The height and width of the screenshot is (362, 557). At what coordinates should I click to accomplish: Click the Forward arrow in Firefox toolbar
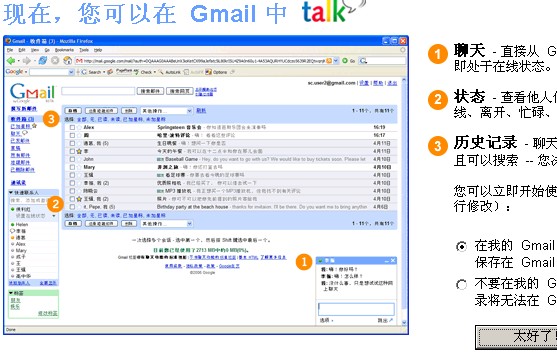27,61
